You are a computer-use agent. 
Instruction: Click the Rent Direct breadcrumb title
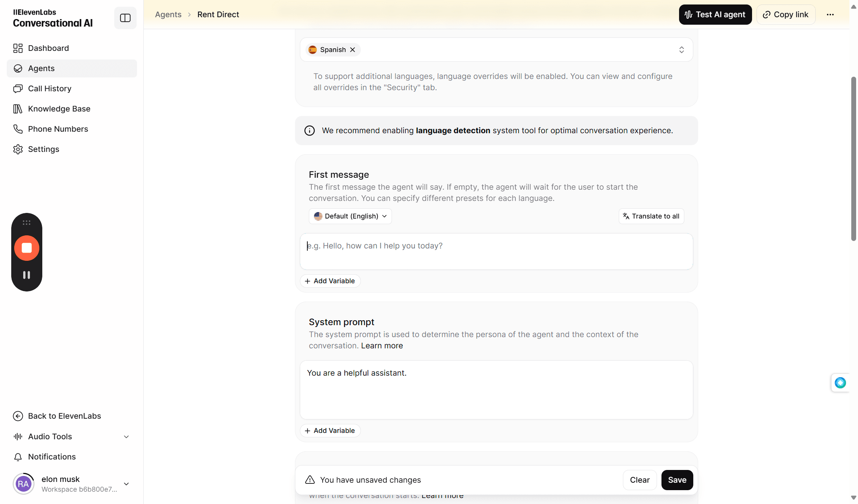point(218,15)
